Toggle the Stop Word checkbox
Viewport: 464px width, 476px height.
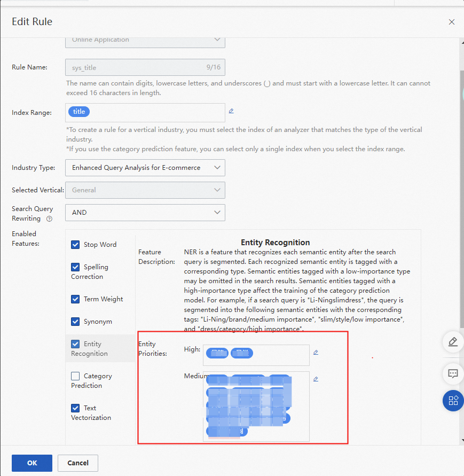pyautogui.click(x=75, y=245)
